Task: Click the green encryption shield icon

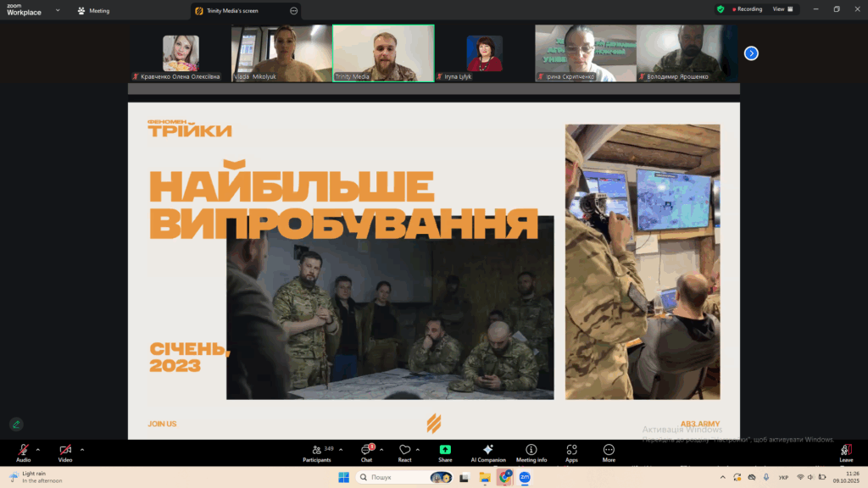Action: [x=721, y=9]
